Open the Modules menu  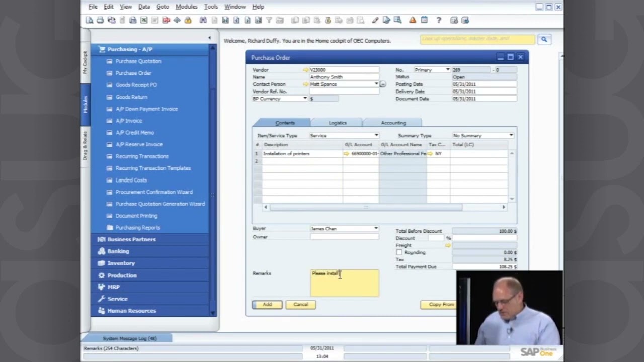click(186, 7)
